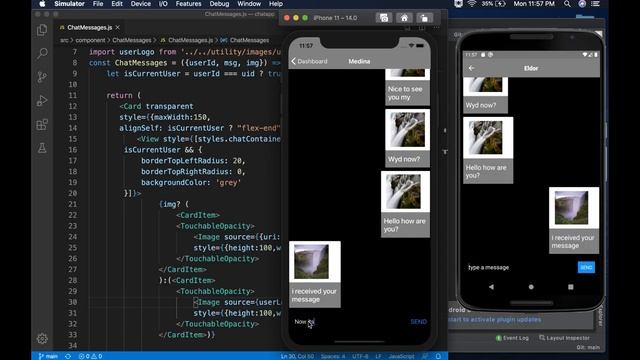The height and width of the screenshot is (360, 640).
Task: Tap the 'Wyd now?' image on iPhone
Action: pyautogui.click(x=407, y=130)
